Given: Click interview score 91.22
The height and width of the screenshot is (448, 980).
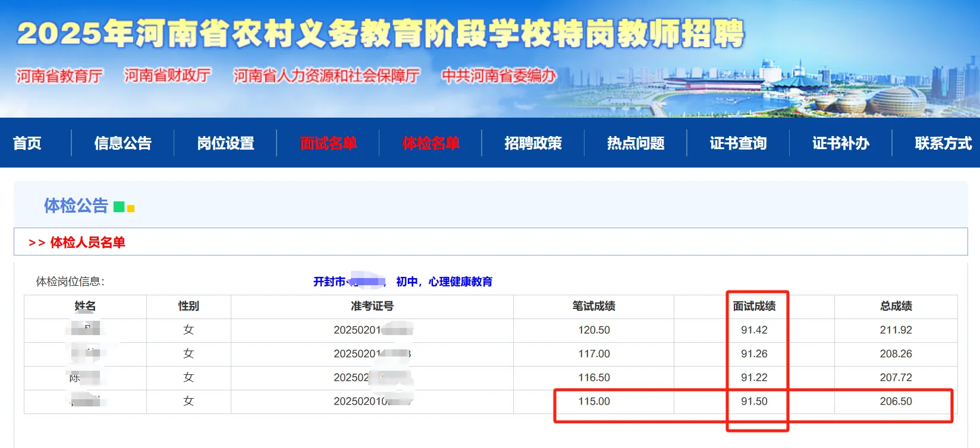Looking at the screenshot, I should pyautogui.click(x=754, y=377).
